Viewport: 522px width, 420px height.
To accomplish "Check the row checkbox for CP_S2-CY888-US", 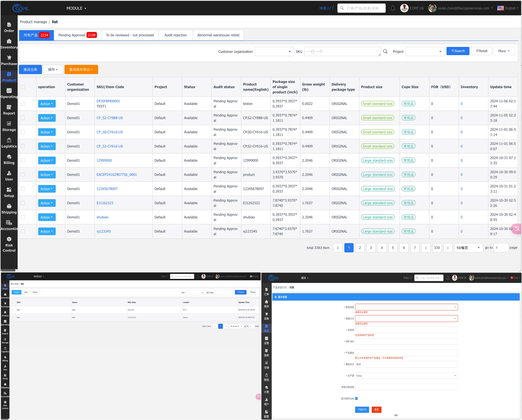I will (23, 118).
